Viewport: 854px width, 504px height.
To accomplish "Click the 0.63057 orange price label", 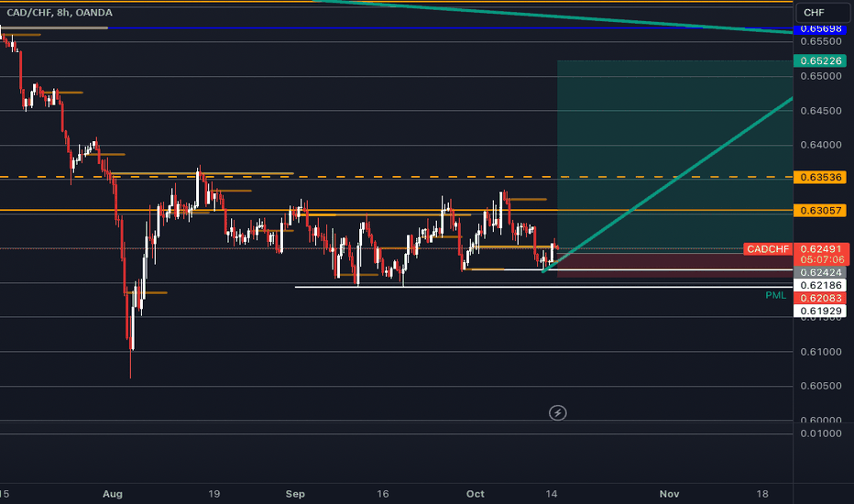I will (x=820, y=211).
